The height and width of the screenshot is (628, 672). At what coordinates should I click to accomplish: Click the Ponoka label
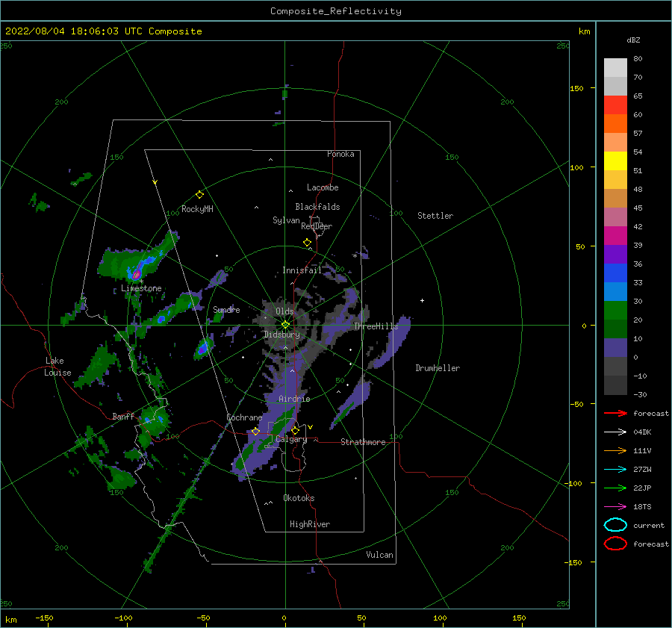(x=340, y=154)
